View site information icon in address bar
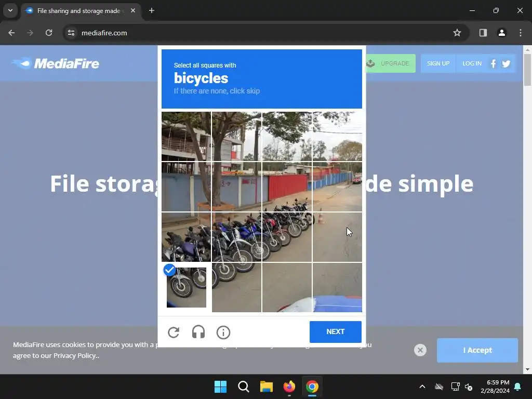 coord(71,33)
